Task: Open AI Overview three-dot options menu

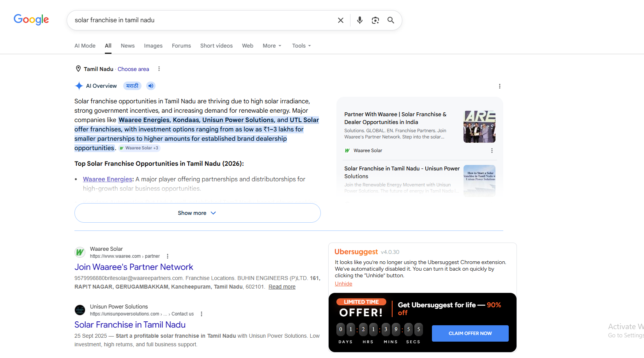Action: (500, 86)
